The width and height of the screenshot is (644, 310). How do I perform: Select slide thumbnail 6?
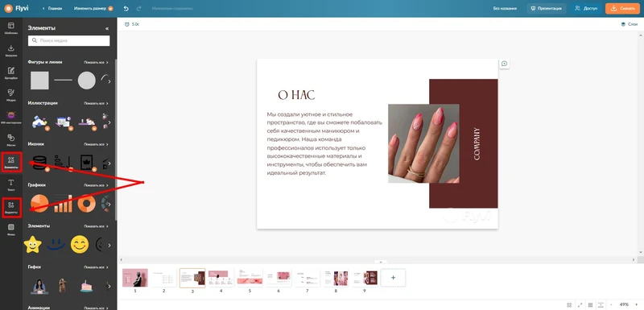click(279, 278)
